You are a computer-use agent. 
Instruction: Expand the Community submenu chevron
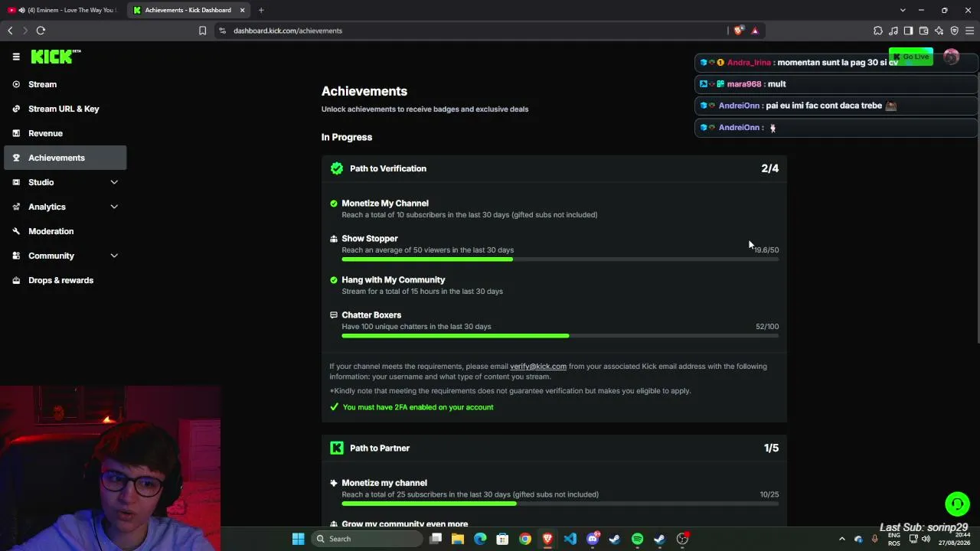tap(114, 256)
